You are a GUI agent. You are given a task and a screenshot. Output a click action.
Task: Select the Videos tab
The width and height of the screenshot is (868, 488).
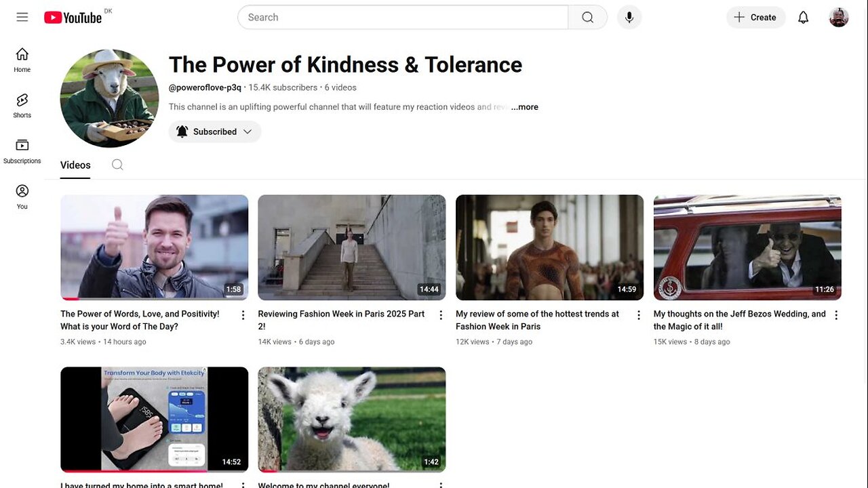tap(75, 165)
